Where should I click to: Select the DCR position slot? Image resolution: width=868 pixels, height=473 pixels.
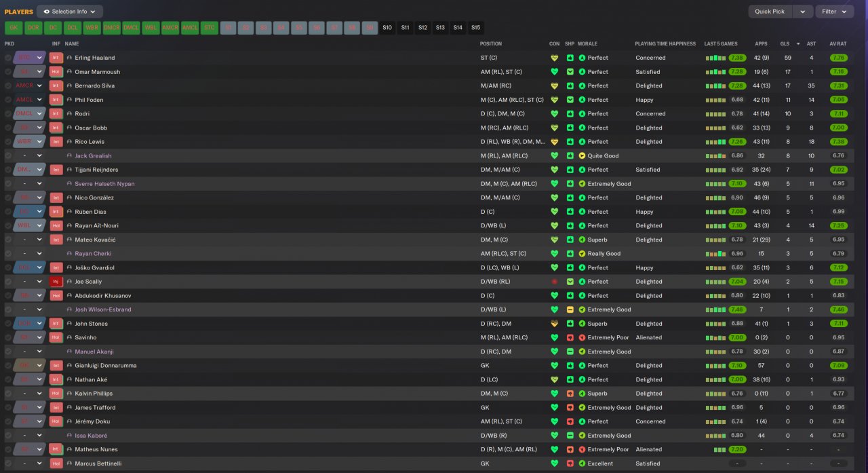click(33, 28)
